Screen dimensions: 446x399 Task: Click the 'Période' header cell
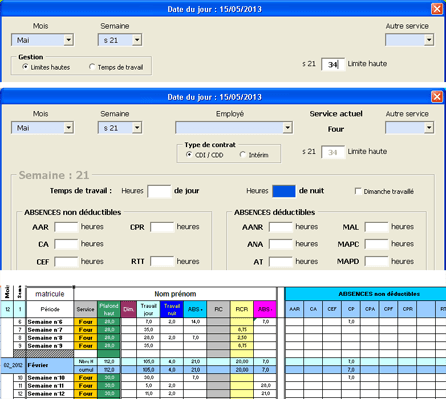50,309
